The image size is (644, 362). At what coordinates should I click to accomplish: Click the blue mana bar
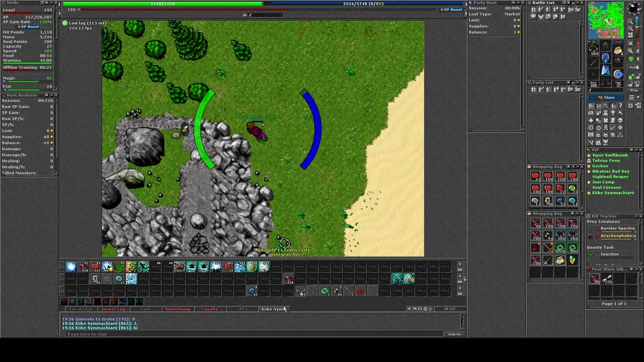(x=363, y=4)
